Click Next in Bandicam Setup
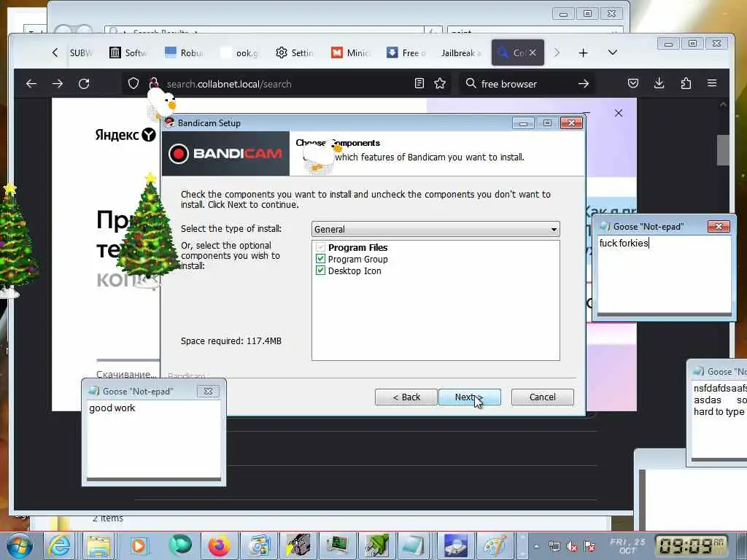Screen dimensions: 747x560 pyautogui.click(x=469, y=397)
